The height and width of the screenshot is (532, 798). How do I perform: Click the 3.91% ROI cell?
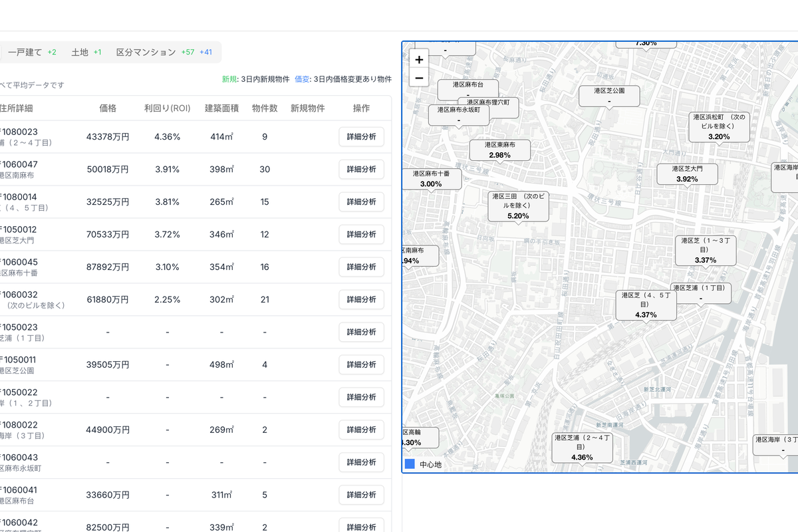click(x=167, y=169)
